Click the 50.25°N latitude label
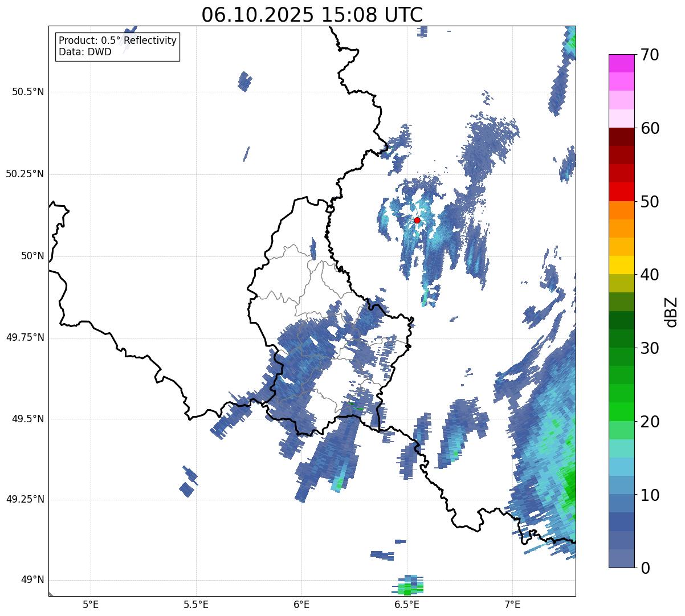Viewport: 685px width, 616px height. pyautogui.click(x=25, y=174)
